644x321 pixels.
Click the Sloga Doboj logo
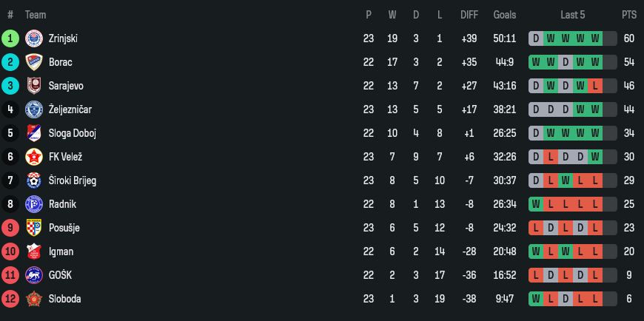pos(33,133)
